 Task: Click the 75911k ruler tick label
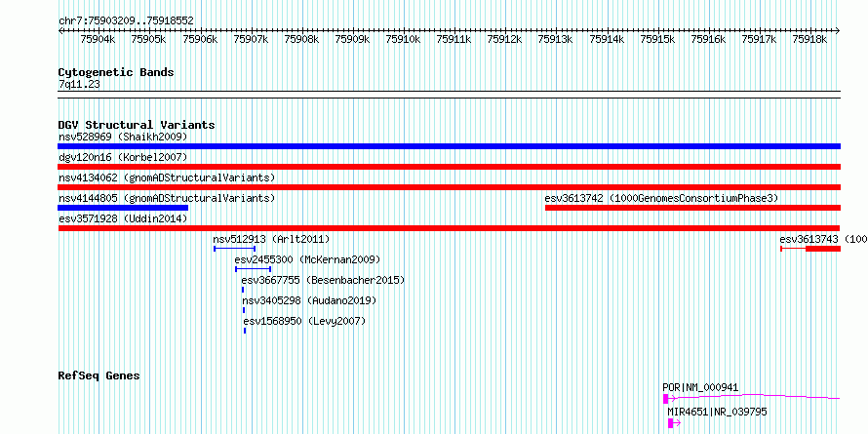tap(454, 39)
